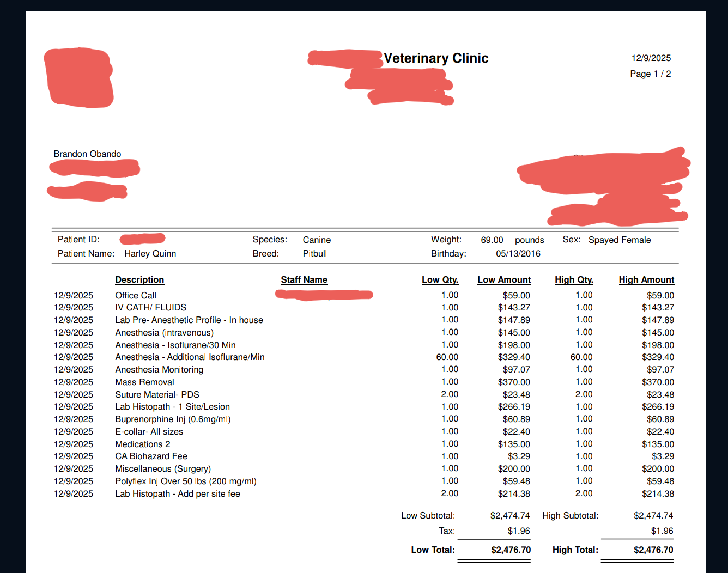Screen dimensions: 728x573
Task: Select the Anesthesia Monitoring entry
Action: [159, 370]
